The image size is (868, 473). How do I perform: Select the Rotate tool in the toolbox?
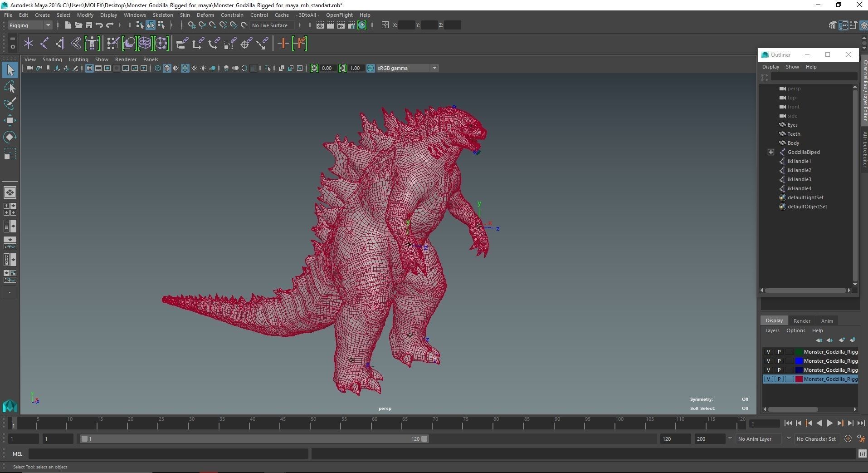tap(10, 137)
